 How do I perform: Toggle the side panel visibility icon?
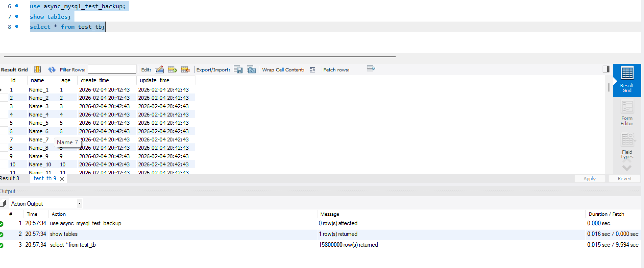point(606,69)
